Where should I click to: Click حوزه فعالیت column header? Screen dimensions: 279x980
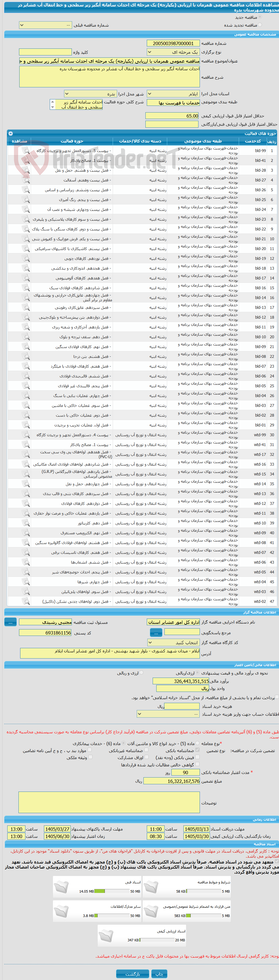click(x=72, y=141)
